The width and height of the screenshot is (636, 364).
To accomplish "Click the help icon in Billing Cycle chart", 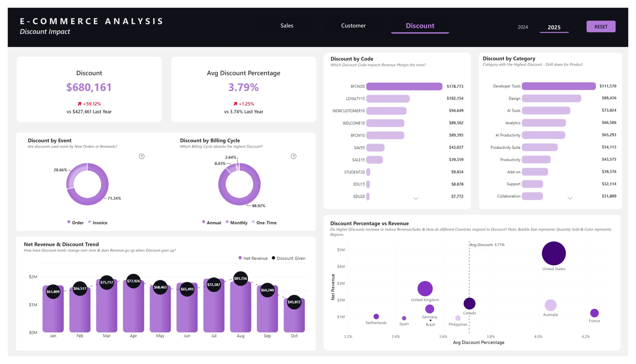I will point(294,157).
